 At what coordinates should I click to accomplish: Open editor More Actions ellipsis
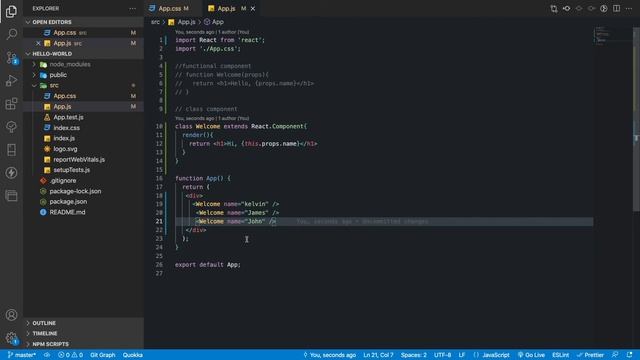coord(629,9)
